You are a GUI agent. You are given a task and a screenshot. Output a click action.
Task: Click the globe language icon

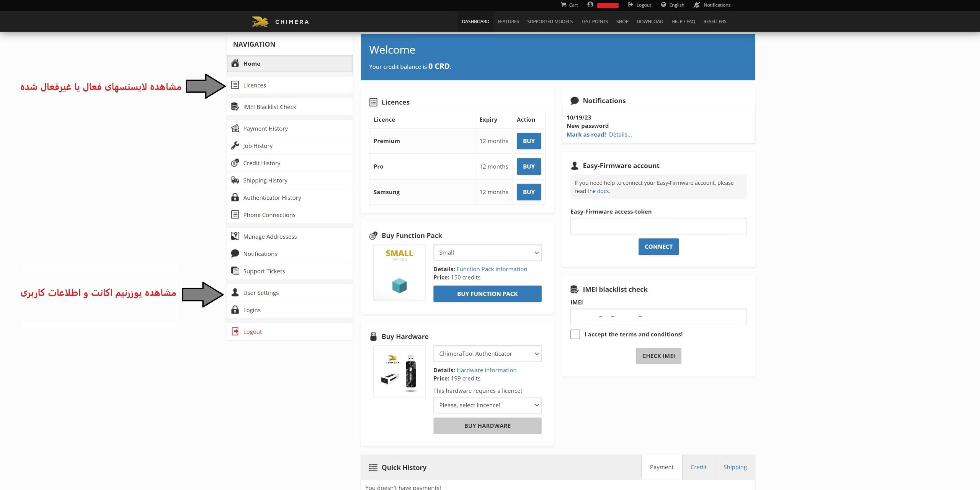click(x=663, y=5)
